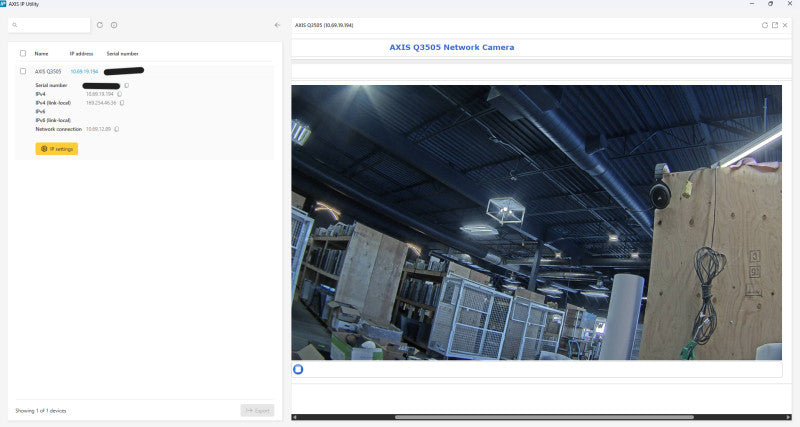Click the 'Showing 1 of 1 devices' status text
This screenshot has width=800, height=427.
tap(41, 411)
